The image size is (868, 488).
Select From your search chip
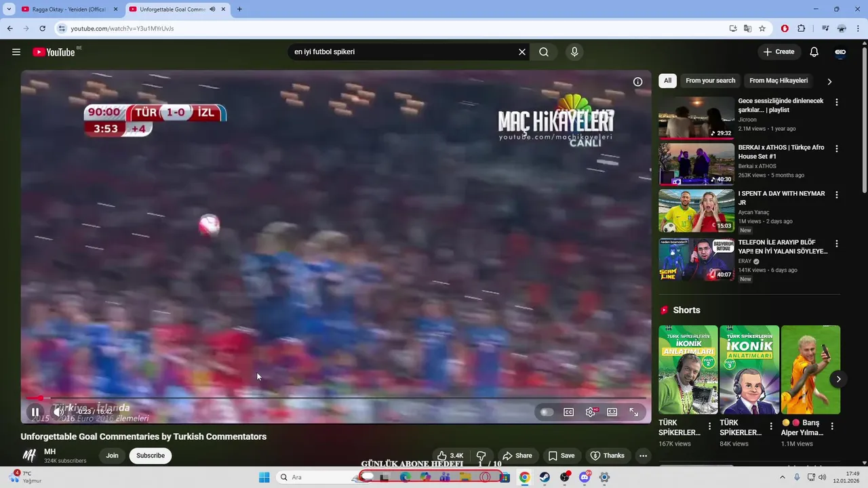[x=710, y=81]
